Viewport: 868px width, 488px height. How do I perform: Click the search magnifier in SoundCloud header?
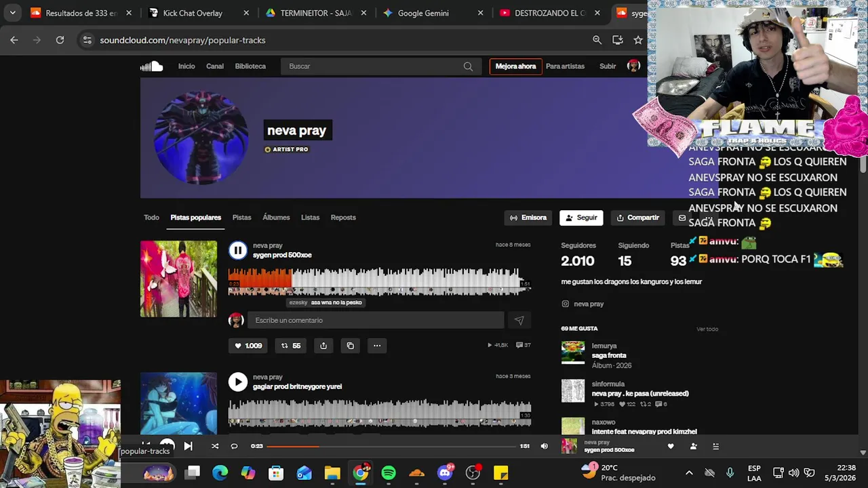tap(468, 66)
